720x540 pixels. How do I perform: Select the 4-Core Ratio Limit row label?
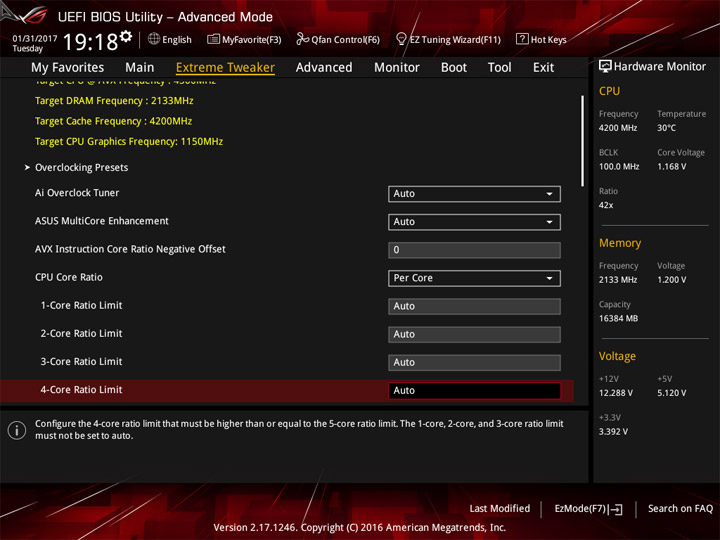click(81, 390)
